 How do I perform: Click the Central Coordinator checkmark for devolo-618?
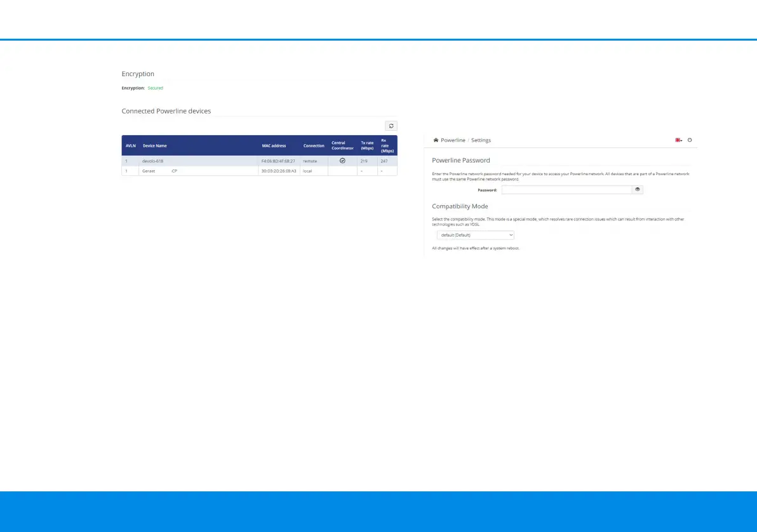pos(342,161)
